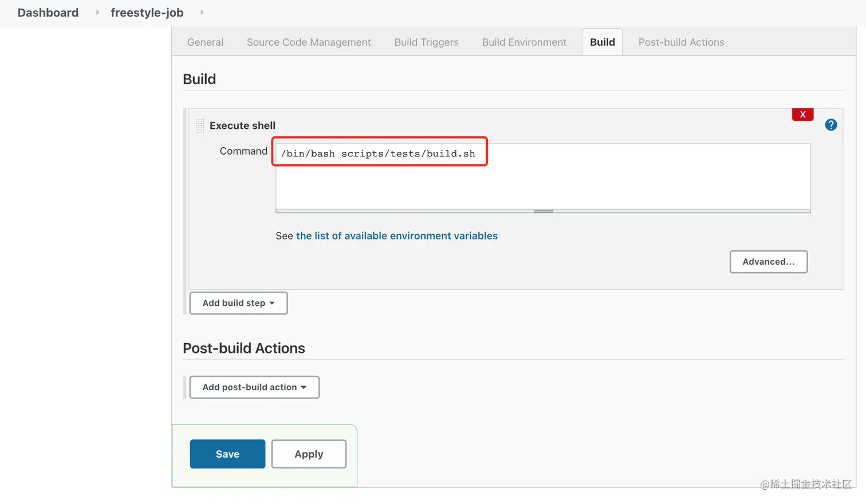Viewport: 866px width, 504px height.
Task: Jump to Post-build Actions tab
Action: point(681,42)
